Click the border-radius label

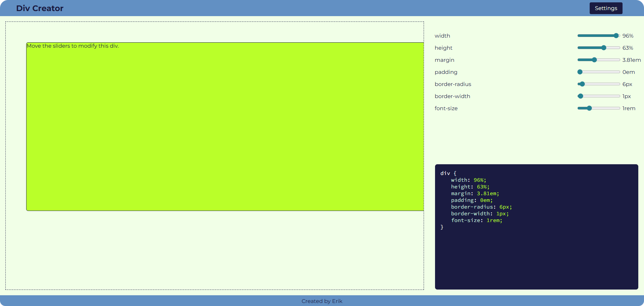tap(453, 84)
